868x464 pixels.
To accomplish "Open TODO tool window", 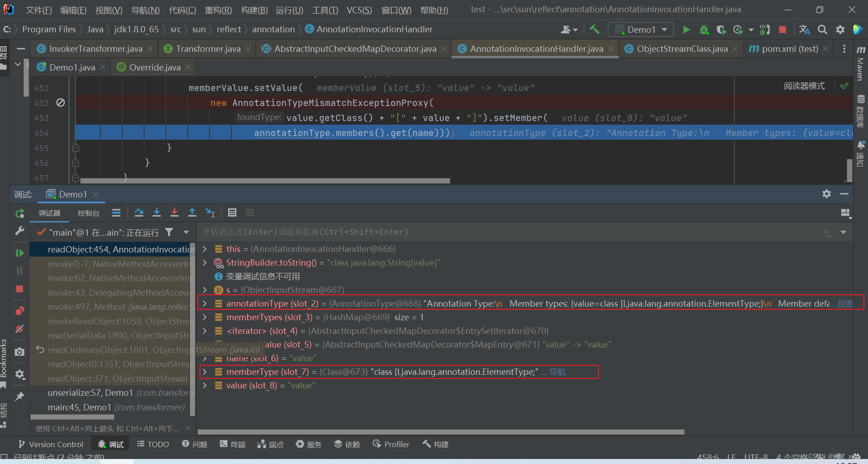I will point(153,444).
